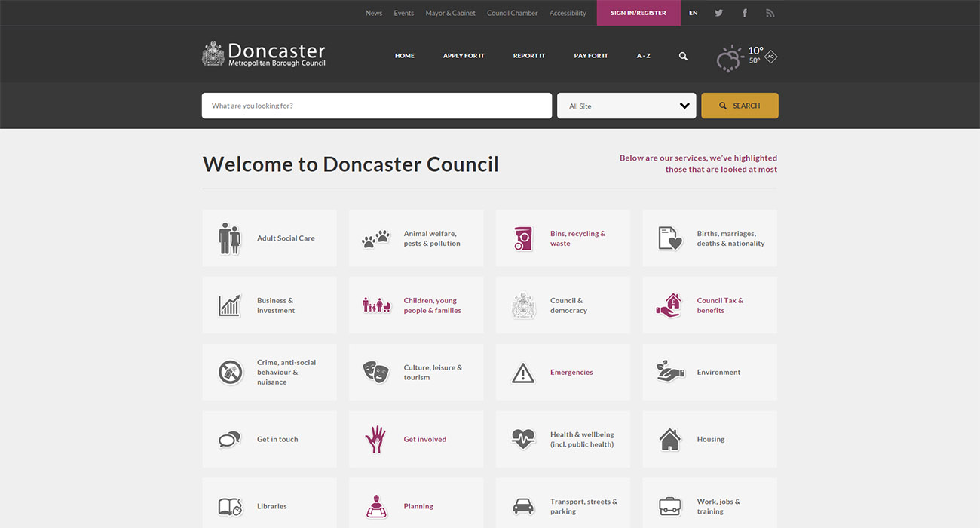Open the HOME menu item
Screen dimensions: 980x528
pyautogui.click(x=405, y=56)
